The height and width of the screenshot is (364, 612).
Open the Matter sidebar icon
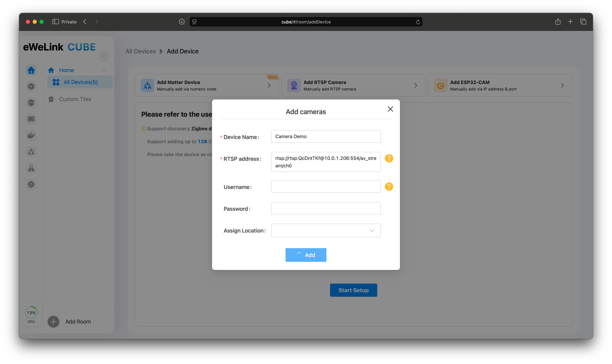coord(31,152)
